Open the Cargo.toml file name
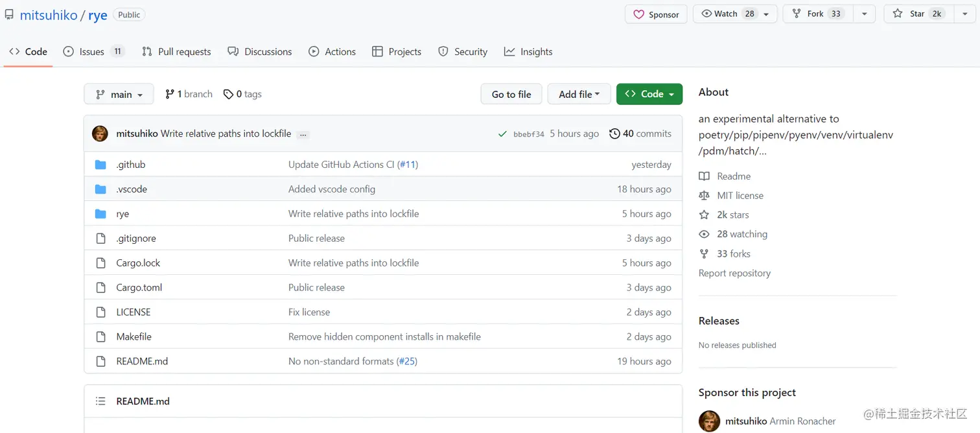 click(139, 288)
